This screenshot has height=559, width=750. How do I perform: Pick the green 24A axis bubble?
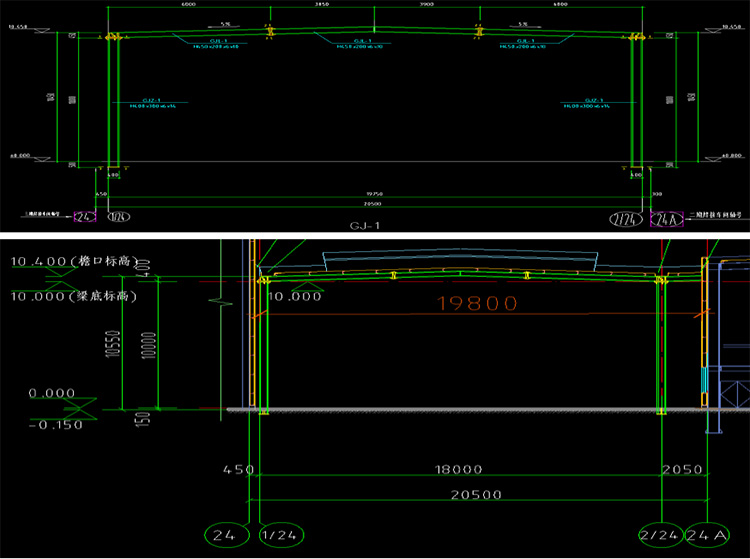(707, 537)
